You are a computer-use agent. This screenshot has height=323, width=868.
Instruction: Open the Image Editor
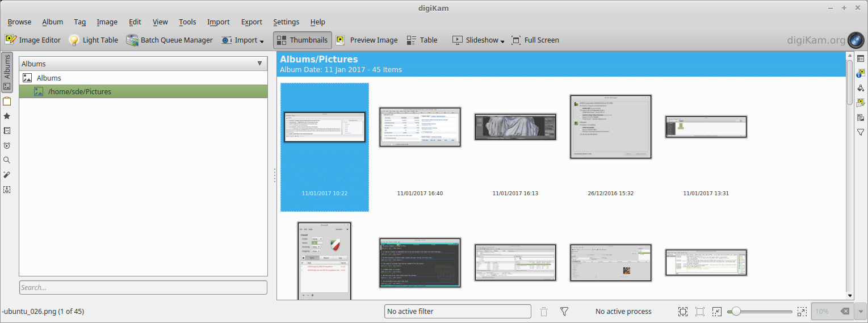click(33, 40)
